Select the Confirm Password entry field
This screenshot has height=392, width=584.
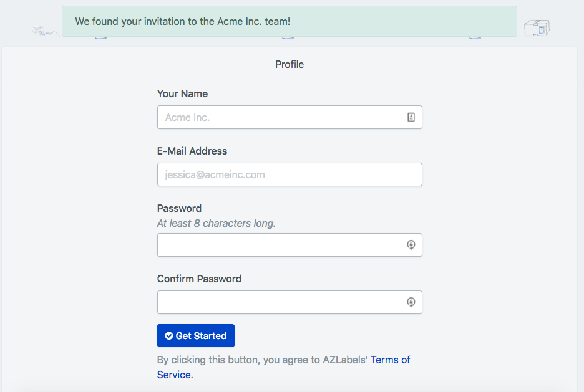(x=281, y=302)
